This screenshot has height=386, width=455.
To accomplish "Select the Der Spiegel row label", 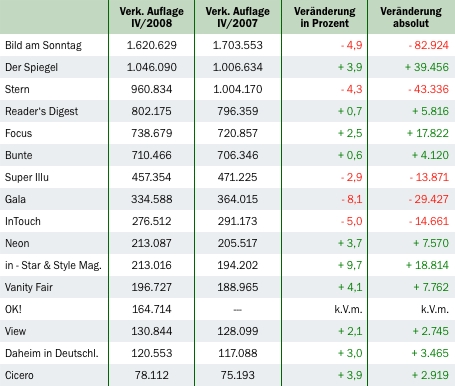I will pyautogui.click(x=31, y=67).
